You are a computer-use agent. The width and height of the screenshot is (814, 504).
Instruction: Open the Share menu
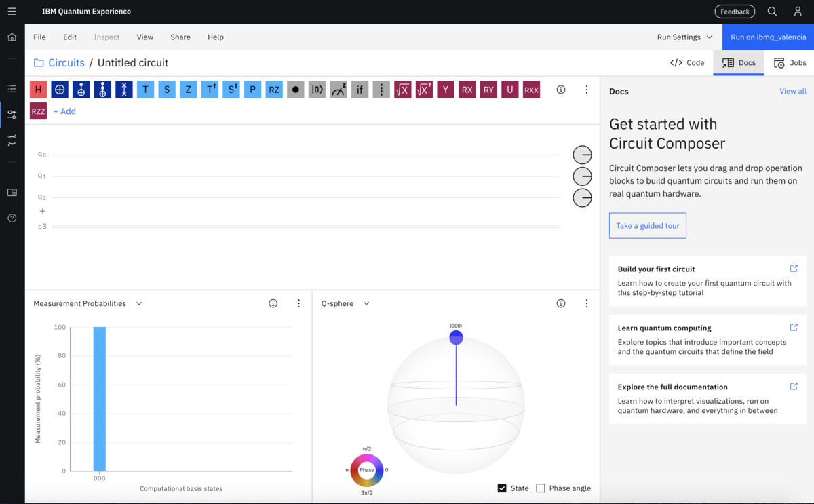point(180,37)
